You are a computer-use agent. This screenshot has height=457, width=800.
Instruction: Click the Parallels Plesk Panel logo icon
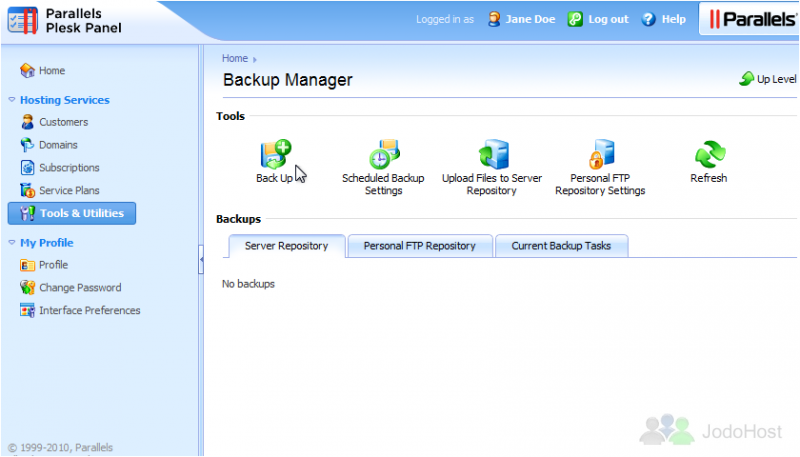[x=22, y=20]
